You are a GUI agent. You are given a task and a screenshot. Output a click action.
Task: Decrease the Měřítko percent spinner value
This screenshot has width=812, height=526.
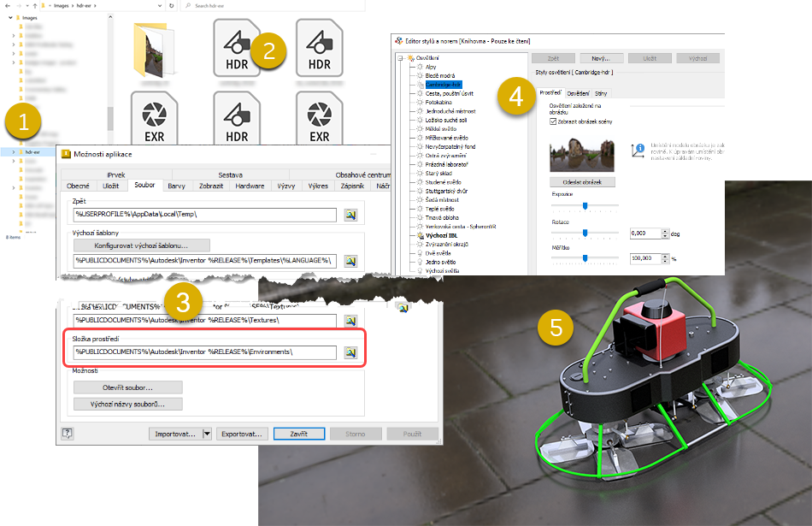666,261
